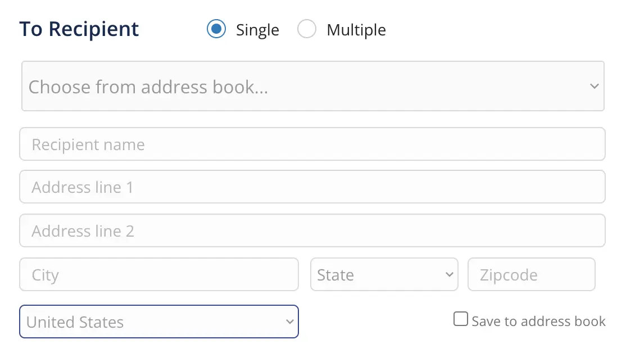Screen dimensions: 644x362
Task: Click the City text field
Action: click(158, 275)
